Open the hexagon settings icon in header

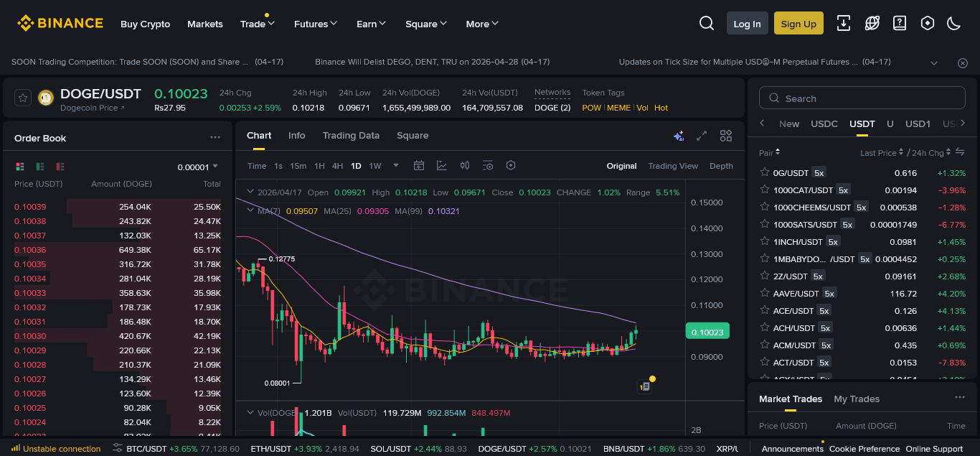927,24
